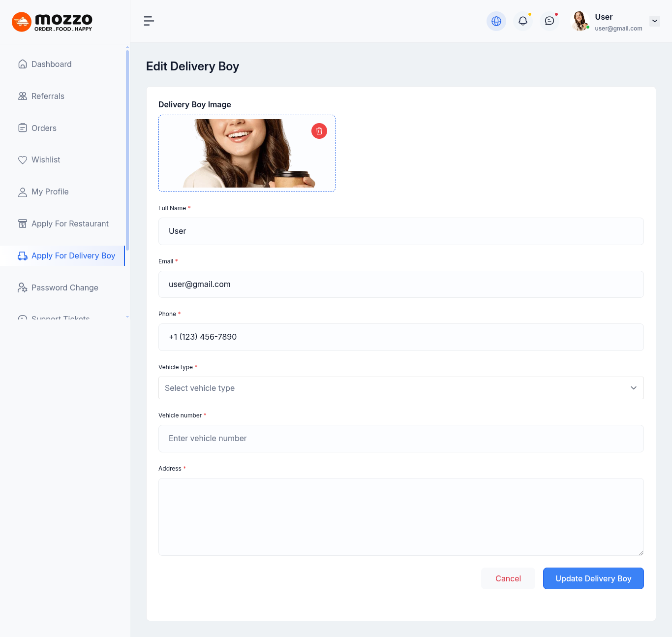The height and width of the screenshot is (637, 672).
Task: Open the chat messages icon
Action: pos(550,21)
